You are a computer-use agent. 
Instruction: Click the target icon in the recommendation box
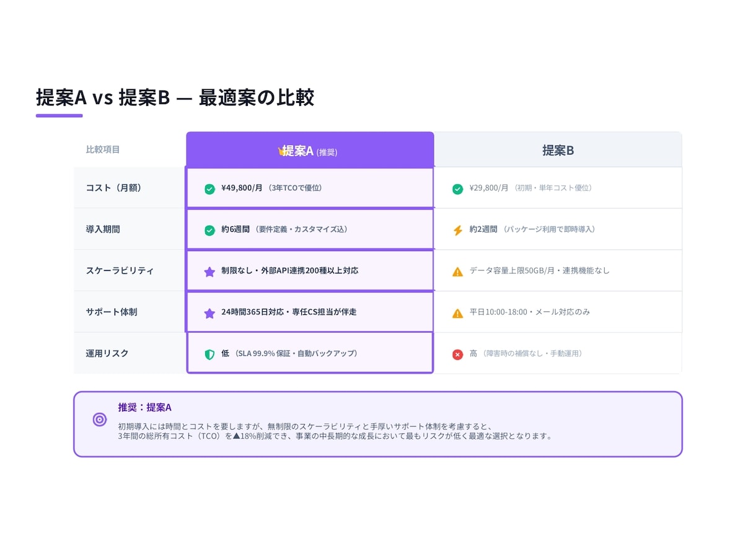coord(100,420)
